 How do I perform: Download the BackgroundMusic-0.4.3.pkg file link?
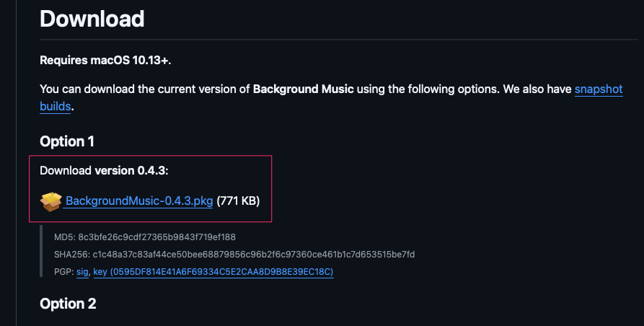coord(139,201)
